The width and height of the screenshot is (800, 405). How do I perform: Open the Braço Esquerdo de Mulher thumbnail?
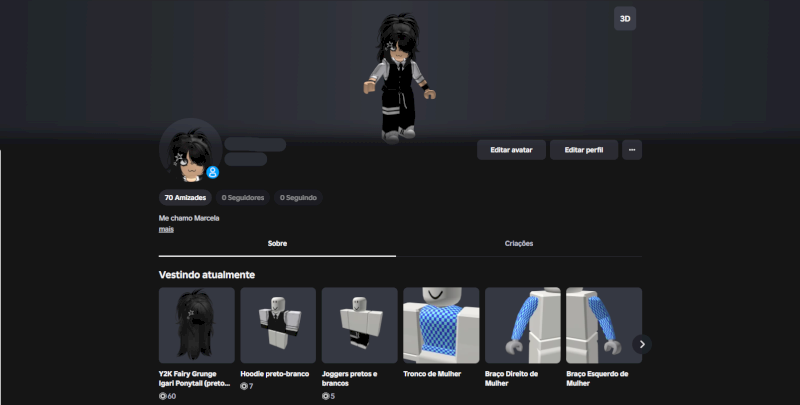pos(604,325)
